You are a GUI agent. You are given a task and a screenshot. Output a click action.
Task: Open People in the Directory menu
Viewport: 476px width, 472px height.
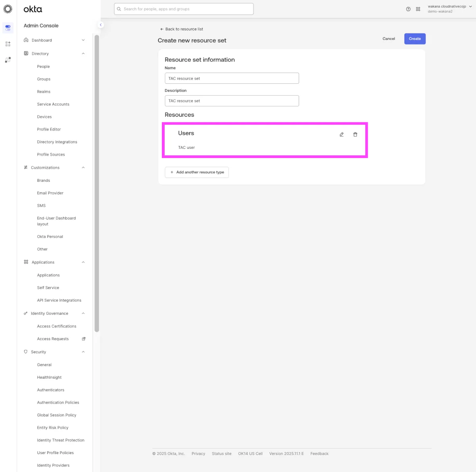[43, 67]
